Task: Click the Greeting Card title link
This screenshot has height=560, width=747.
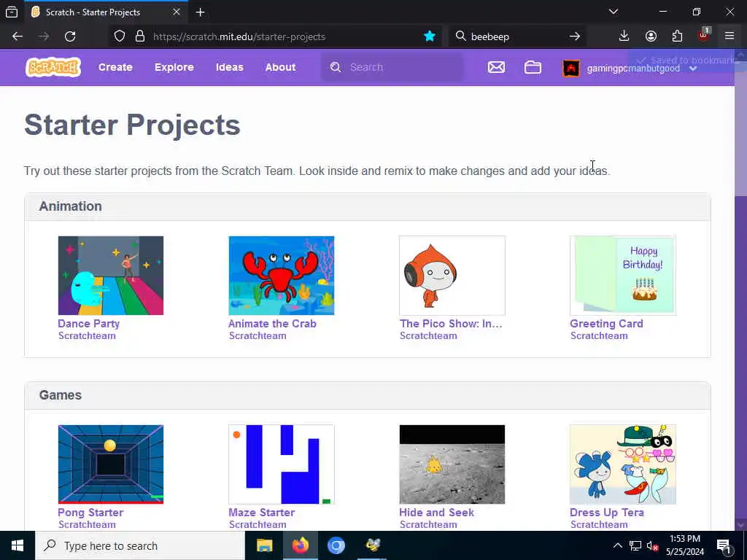Action: tap(606, 323)
